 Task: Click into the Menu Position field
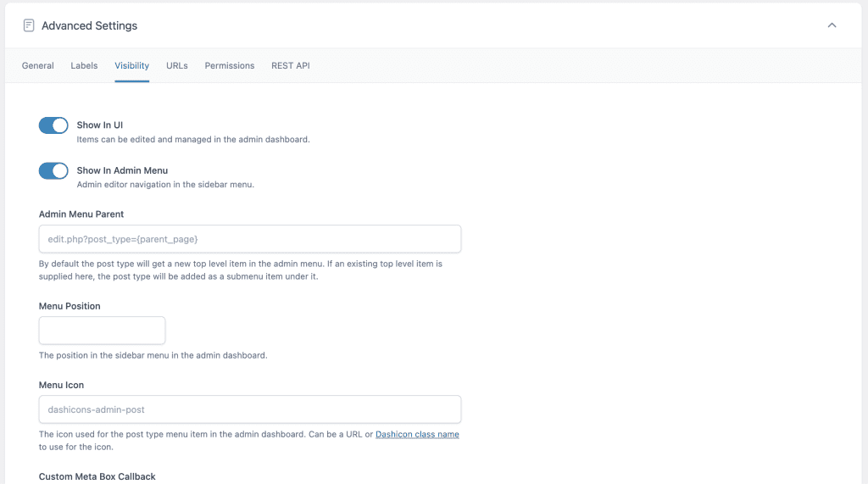(x=102, y=331)
